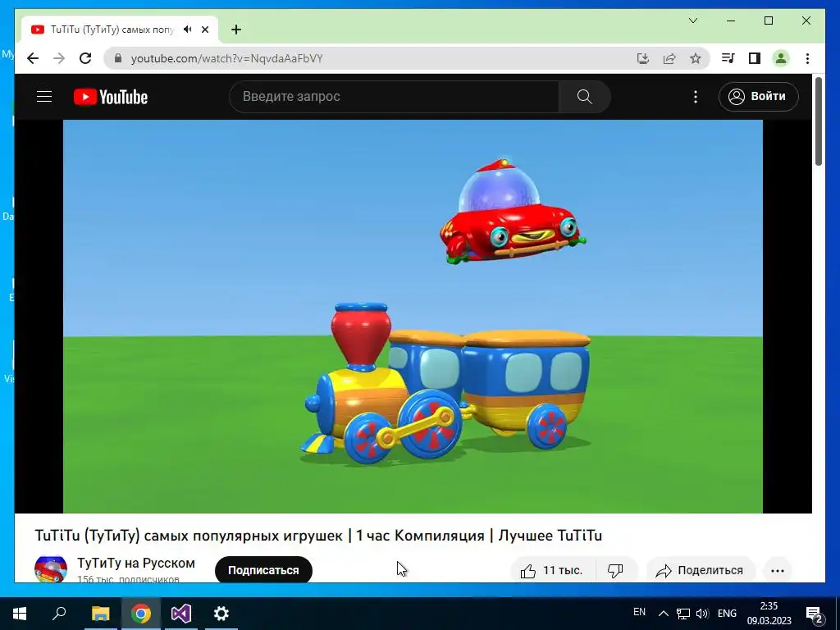Show hidden tray icons chevron
The image size is (840, 630).
(663, 614)
